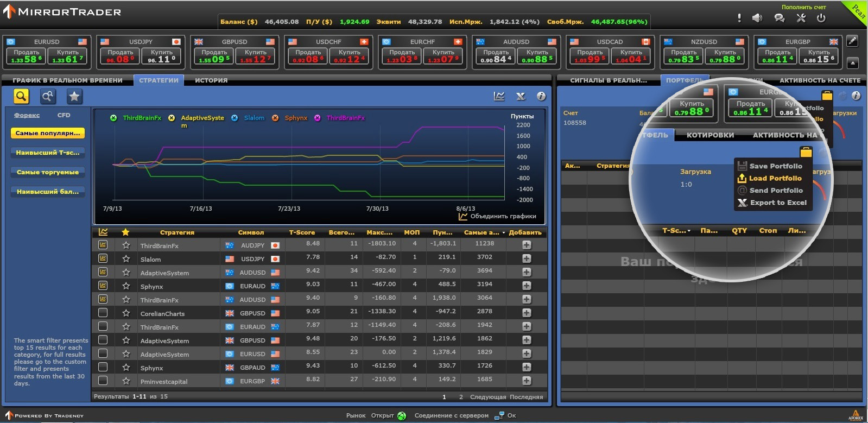Click the power logout icon
868x423 pixels.
[x=821, y=18]
